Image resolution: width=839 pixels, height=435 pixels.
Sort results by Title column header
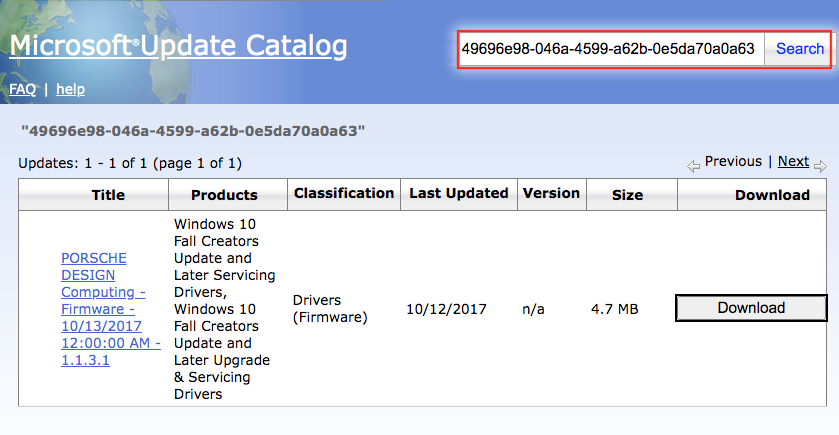[x=108, y=195]
